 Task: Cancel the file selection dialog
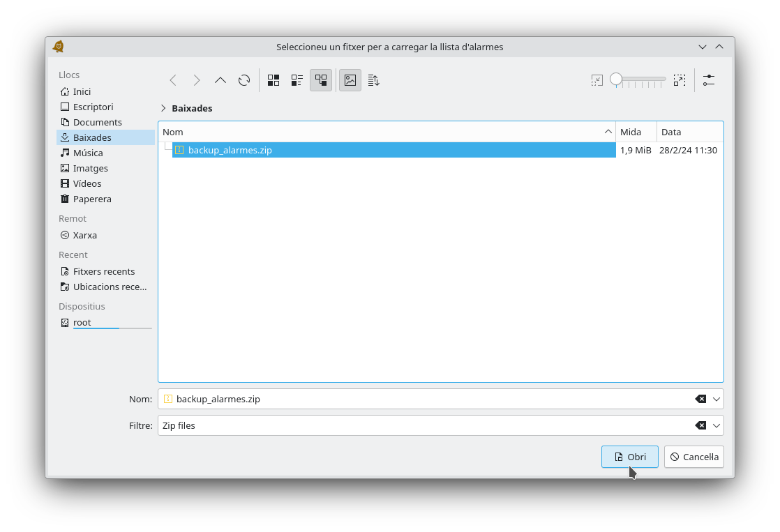(x=693, y=457)
